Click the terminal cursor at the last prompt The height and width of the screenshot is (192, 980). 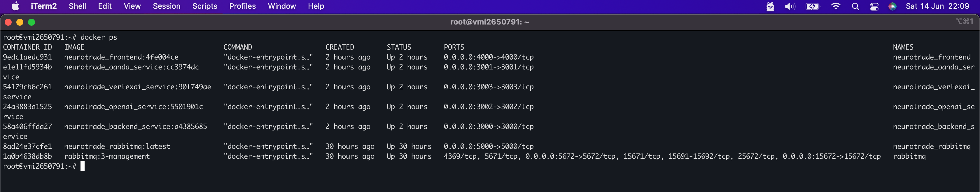coord(83,166)
